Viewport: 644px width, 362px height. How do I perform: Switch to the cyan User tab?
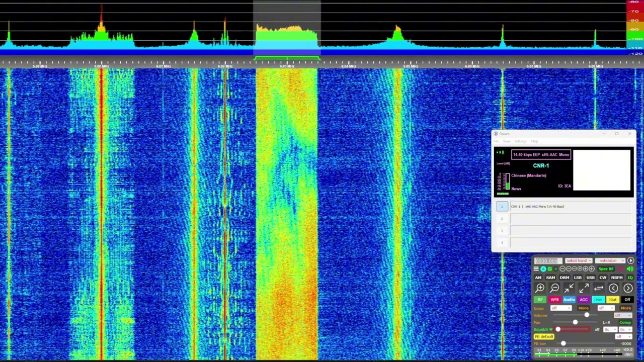tap(598, 300)
